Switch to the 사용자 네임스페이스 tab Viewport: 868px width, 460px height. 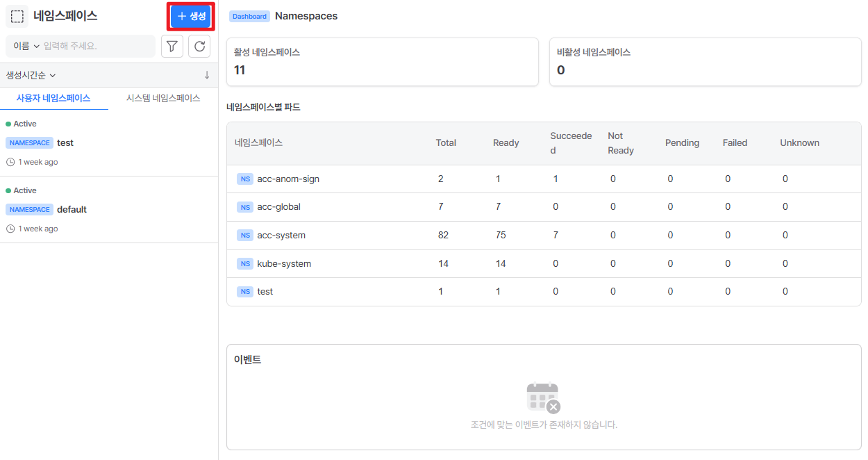pos(53,98)
